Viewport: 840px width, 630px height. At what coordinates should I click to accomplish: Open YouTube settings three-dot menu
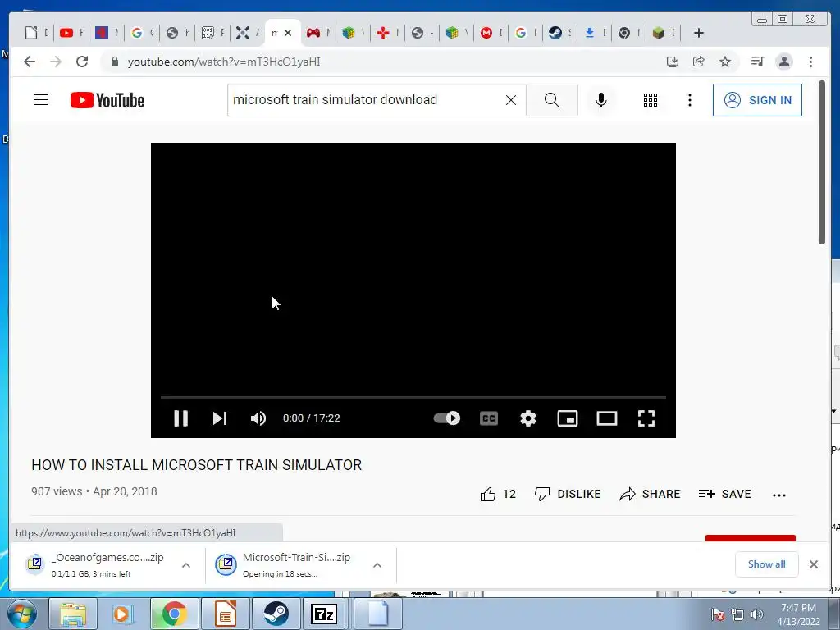[689, 100]
